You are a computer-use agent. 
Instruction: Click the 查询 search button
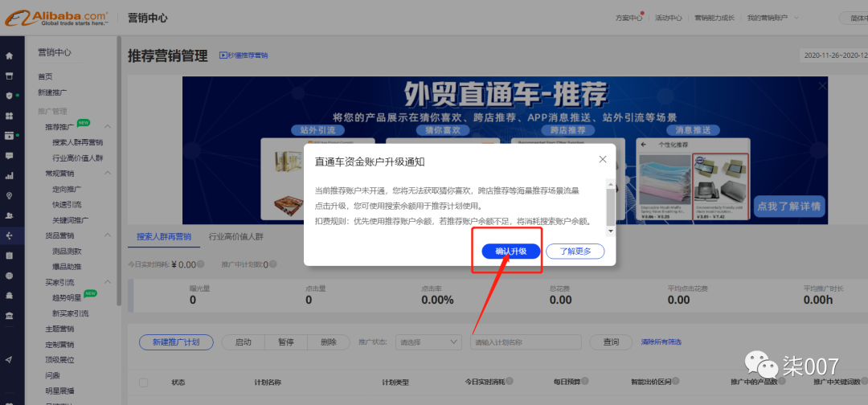click(611, 342)
